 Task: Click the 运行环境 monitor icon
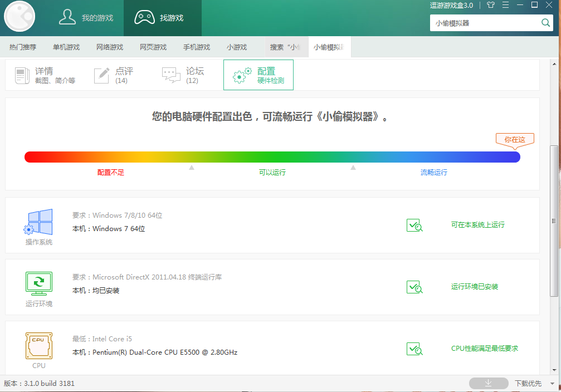39,283
